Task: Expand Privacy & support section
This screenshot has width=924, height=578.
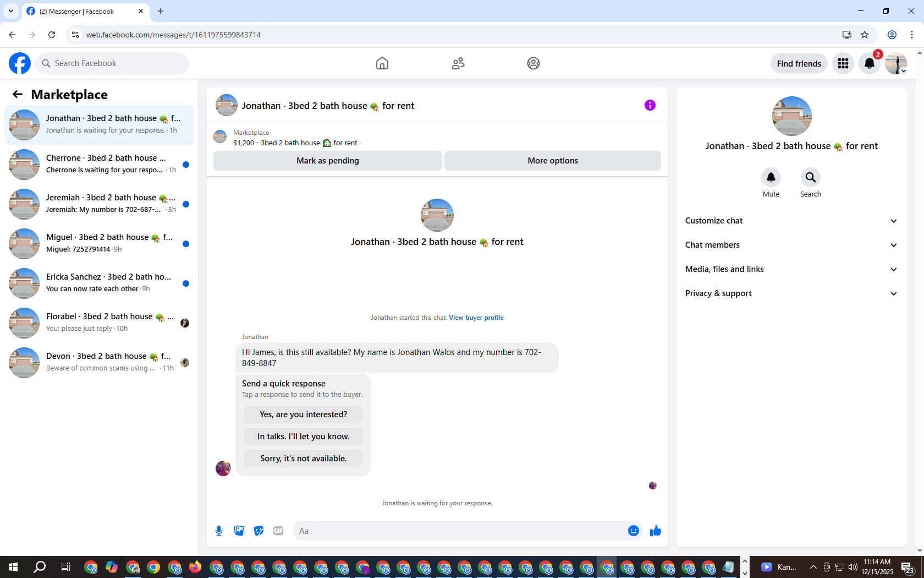Action: pos(792,293)
